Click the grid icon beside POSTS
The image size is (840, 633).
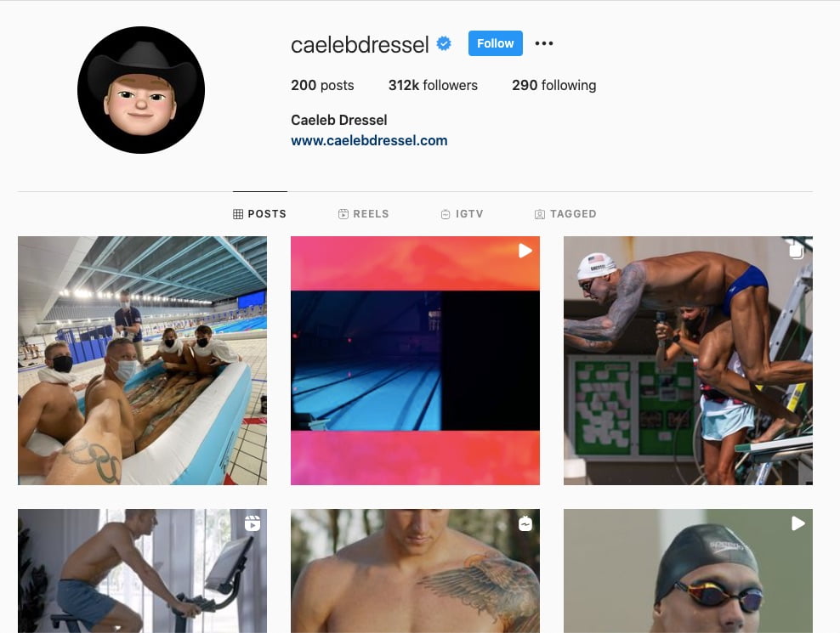tap(238, 214)
